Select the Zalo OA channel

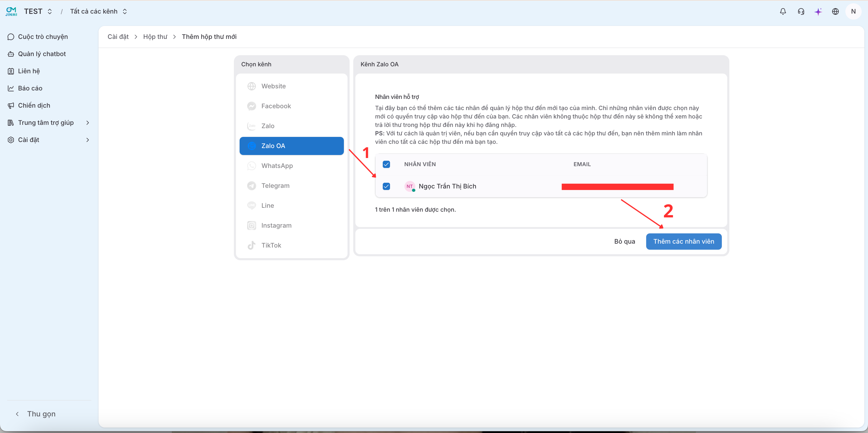[x=291, y=146]
